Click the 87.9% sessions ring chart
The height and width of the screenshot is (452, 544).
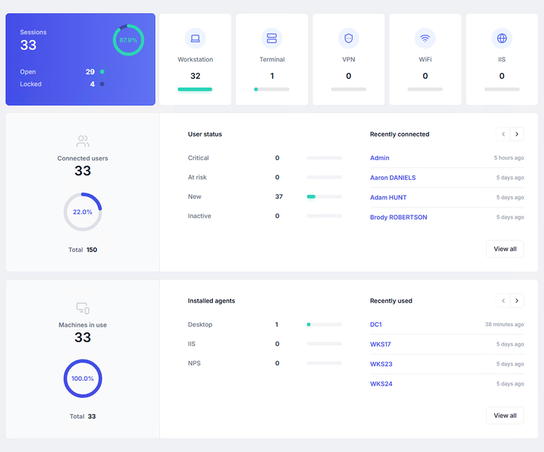(x=128, y=40)
